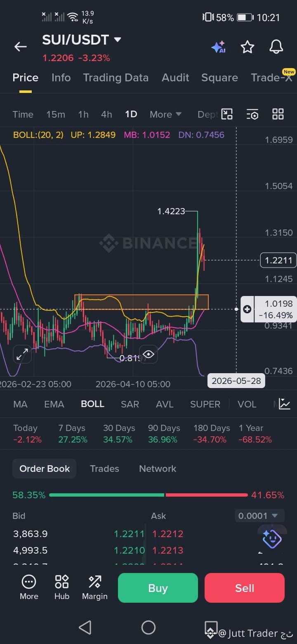Enable the MA indicator
This screenshot has width=297, height=644.
click(x=20, y=404)
